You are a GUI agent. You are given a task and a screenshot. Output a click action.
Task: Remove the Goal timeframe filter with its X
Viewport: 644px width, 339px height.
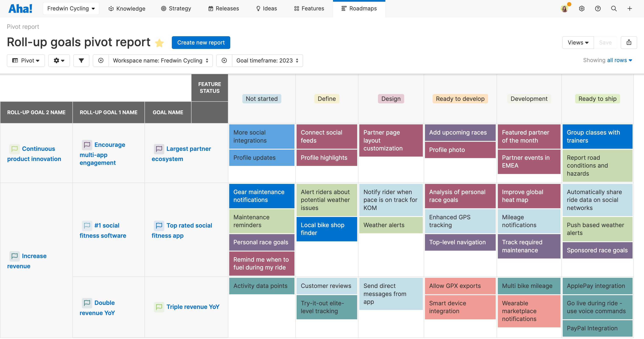point(224,61)
